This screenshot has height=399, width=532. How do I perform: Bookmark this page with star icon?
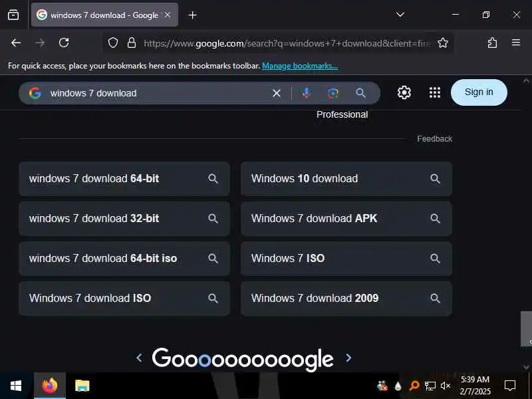[443, 43]
